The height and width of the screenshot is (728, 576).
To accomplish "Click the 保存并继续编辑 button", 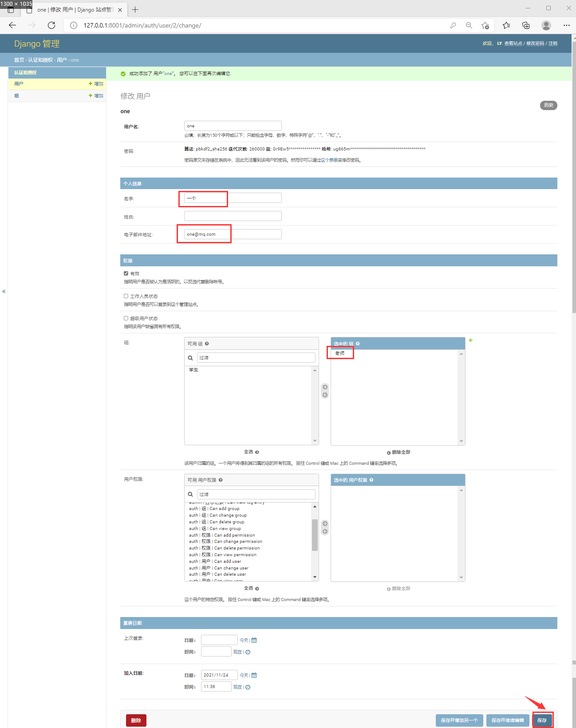I will click(x=508, y=720).
